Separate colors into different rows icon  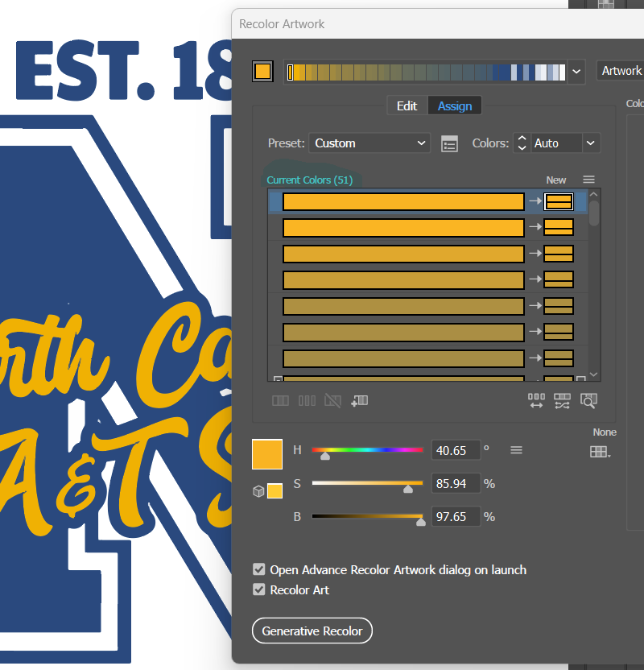[x=307, y=401]
